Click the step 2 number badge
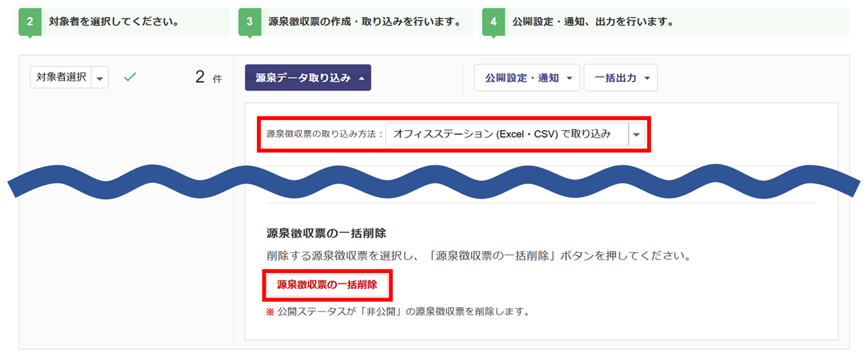868x355 pixels. pyautogui.click(x=30, y=22)
